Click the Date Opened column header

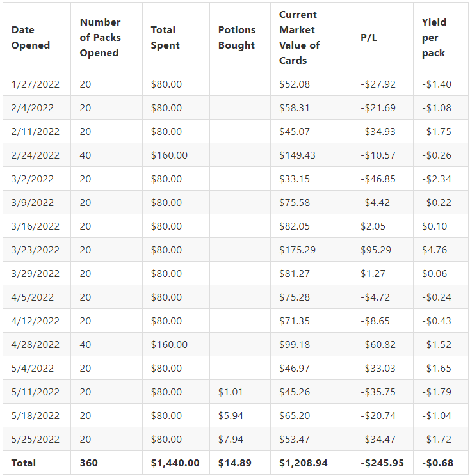coord(30,37)
